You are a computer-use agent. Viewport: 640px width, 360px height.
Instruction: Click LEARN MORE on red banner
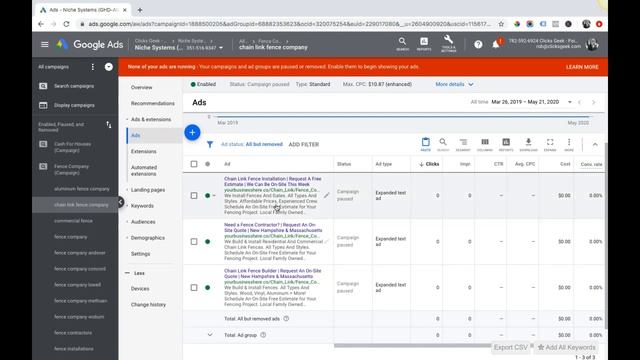(x=582, y=67)
